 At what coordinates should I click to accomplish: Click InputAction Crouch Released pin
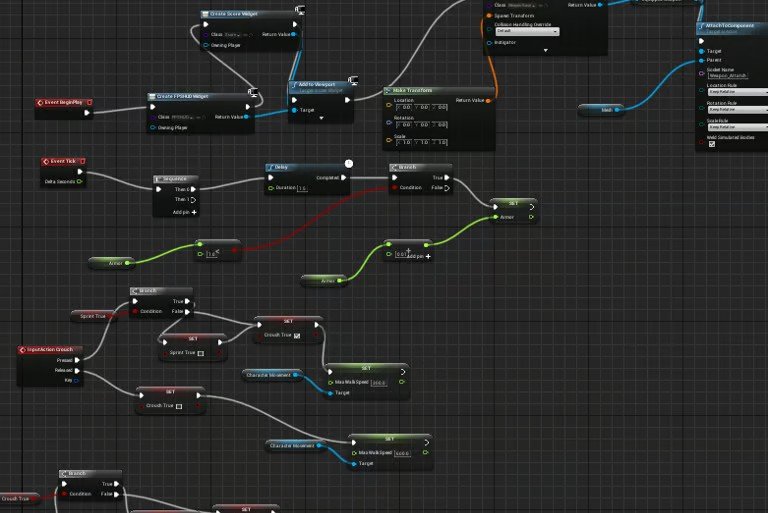click(77, 370)
